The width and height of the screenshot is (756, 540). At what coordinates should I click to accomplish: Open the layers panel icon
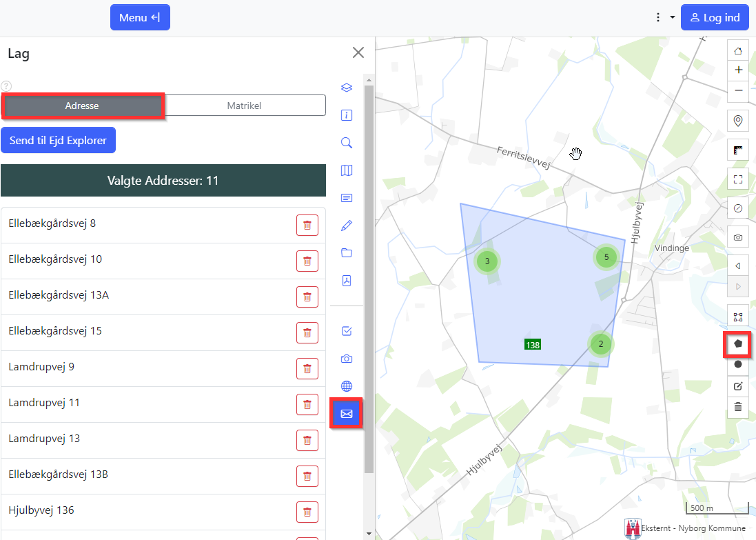pyautogui.click(x=347, y=88)
